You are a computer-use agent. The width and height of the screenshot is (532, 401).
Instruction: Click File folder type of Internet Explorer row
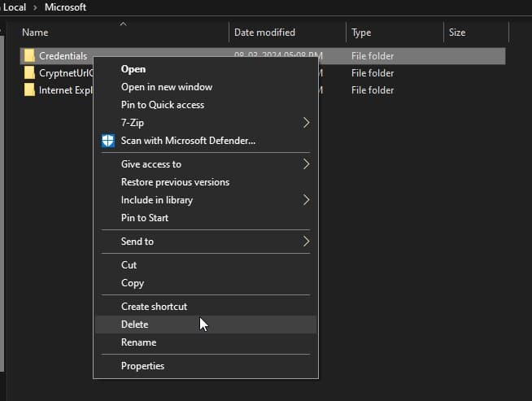coord(373,90)
